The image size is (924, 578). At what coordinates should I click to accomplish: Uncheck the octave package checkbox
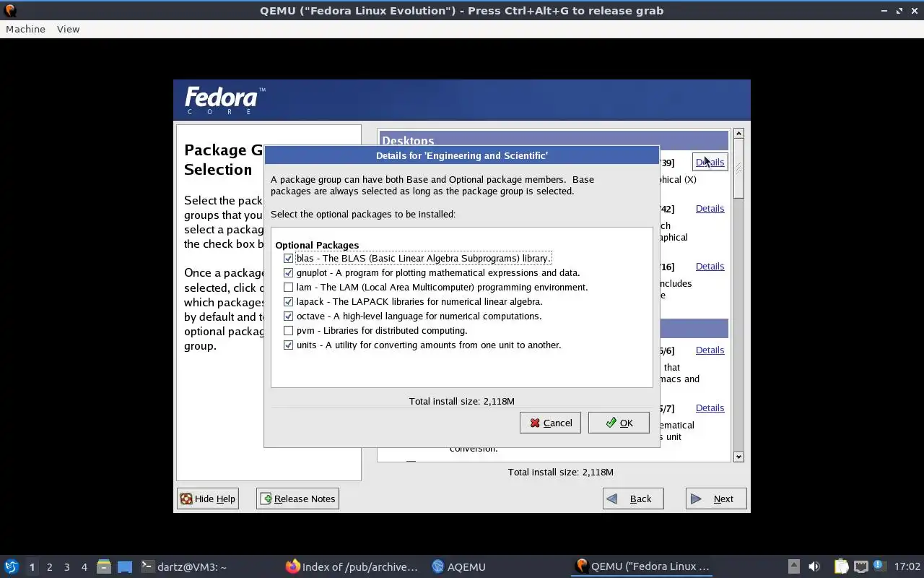289,316
